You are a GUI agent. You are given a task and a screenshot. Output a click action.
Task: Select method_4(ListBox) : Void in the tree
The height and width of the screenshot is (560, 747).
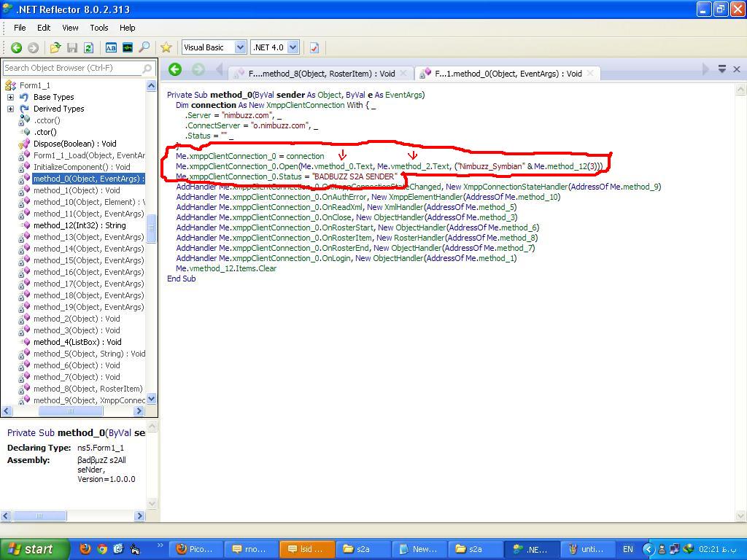(x=77, y=343)
